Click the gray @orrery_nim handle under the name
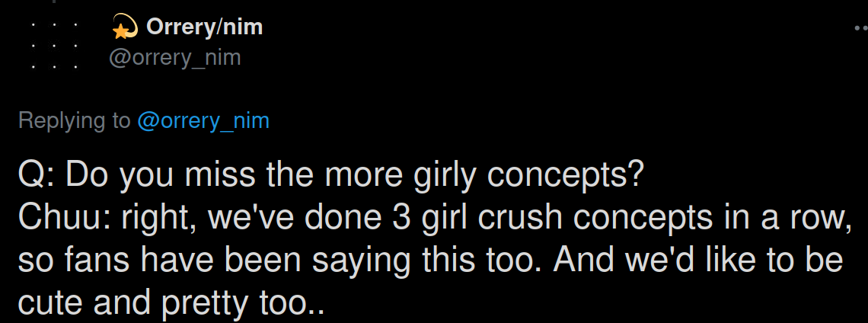 click(175, 57)
